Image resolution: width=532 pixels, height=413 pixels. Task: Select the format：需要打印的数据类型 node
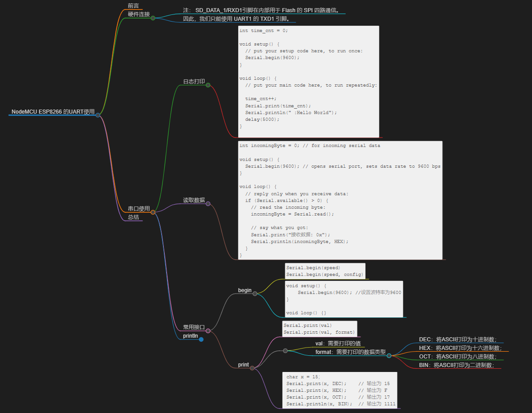click(x=351, y=352)
